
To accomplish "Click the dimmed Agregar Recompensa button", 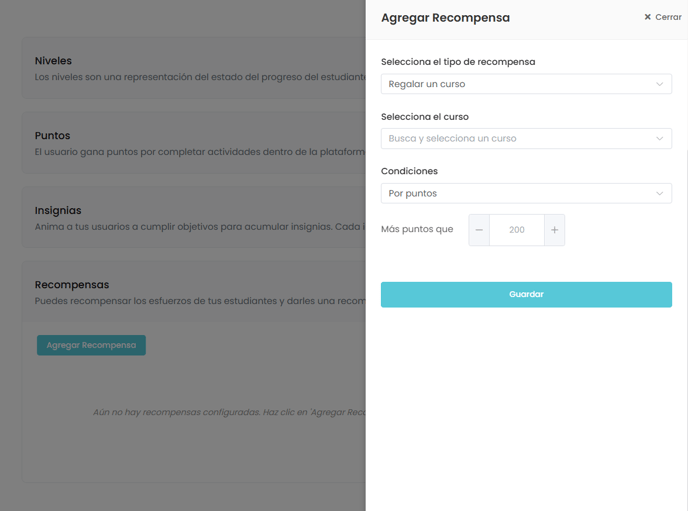I will pyautogui.click(x=91, y=345).
